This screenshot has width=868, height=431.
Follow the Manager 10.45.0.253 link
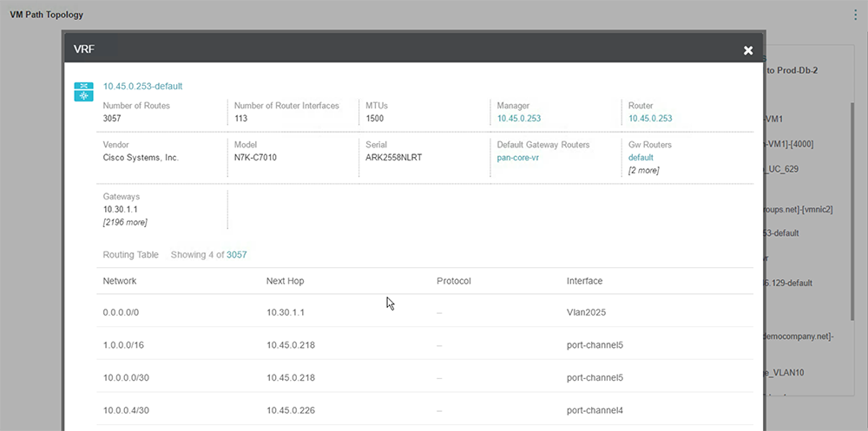coord(519,119)
